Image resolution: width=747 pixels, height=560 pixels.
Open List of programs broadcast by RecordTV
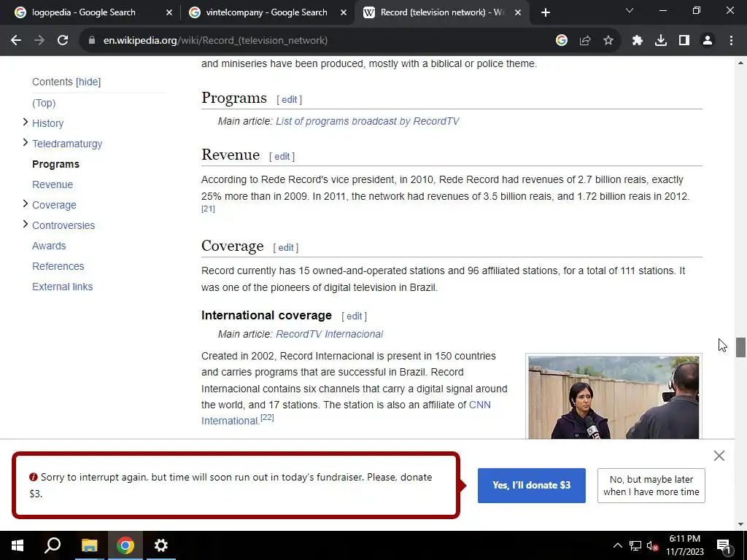point(368,122)
